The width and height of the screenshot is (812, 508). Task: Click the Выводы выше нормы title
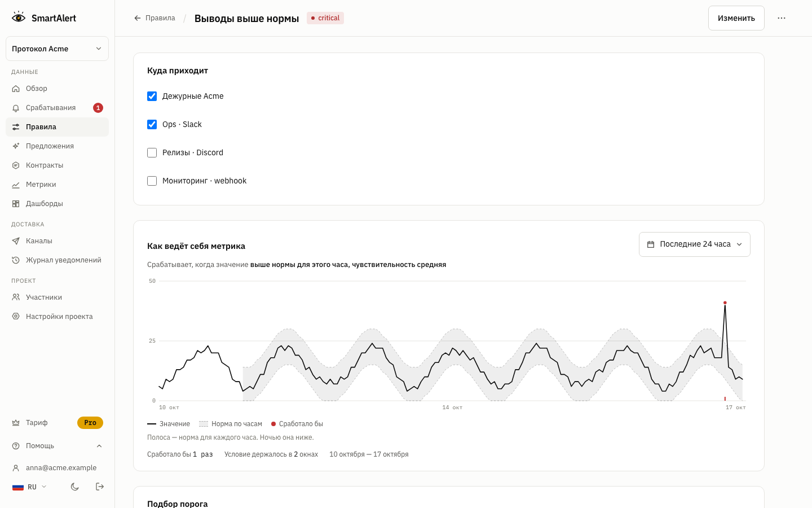pos(246,19)
